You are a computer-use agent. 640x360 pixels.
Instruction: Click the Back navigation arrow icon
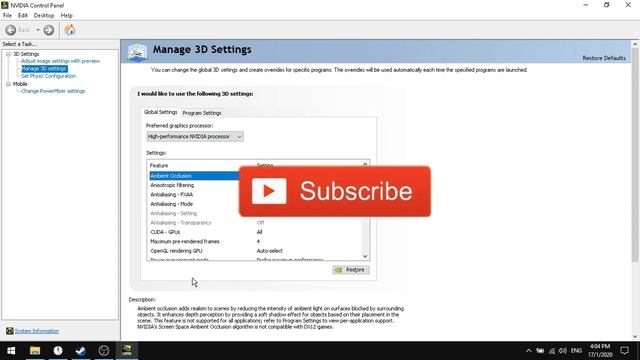[x=11, y=30]
